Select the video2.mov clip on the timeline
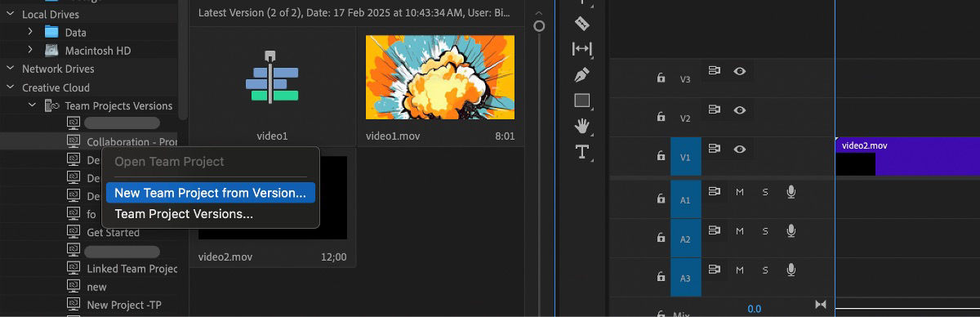 (907, 157)
